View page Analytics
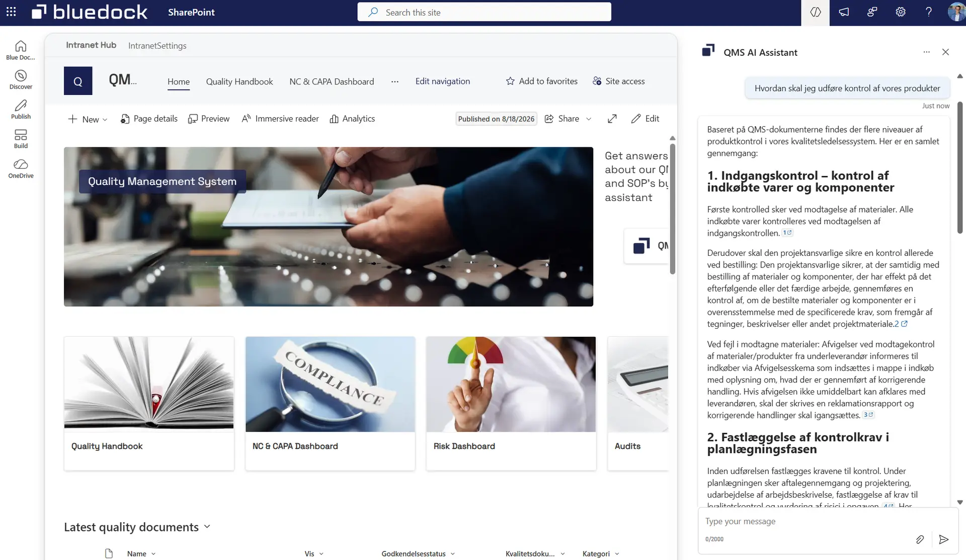The image size is (966, 560). pyautogui.click(x=352, y=119)
